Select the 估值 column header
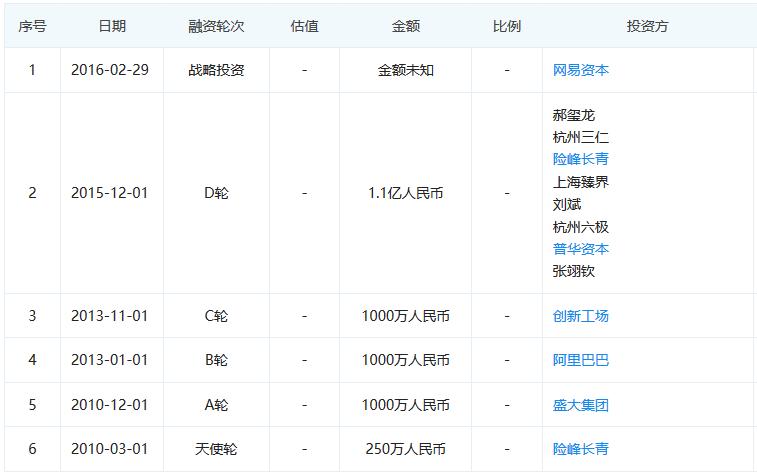Image resolution: width=757 pixels, height=476 pixels. pos(305,26)
